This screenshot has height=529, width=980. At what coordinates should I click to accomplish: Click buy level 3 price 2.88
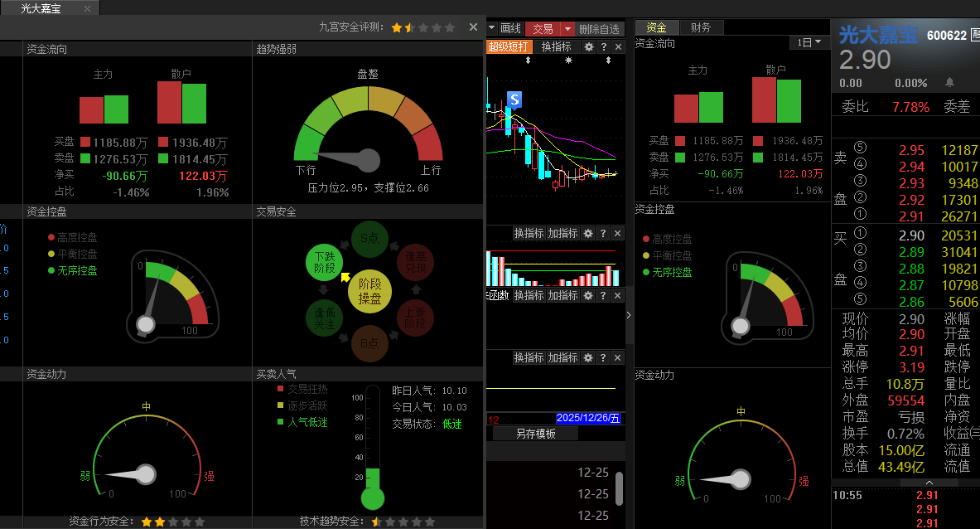(x=911, y=269)
